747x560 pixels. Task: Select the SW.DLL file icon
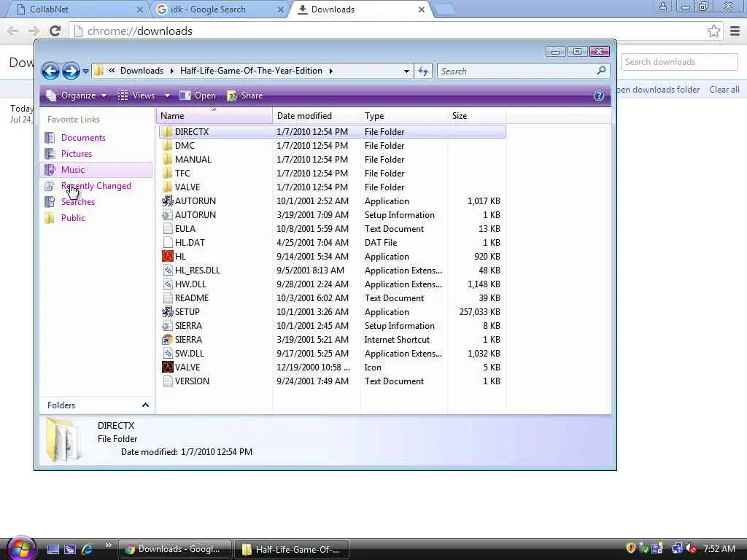coord(167,354)
